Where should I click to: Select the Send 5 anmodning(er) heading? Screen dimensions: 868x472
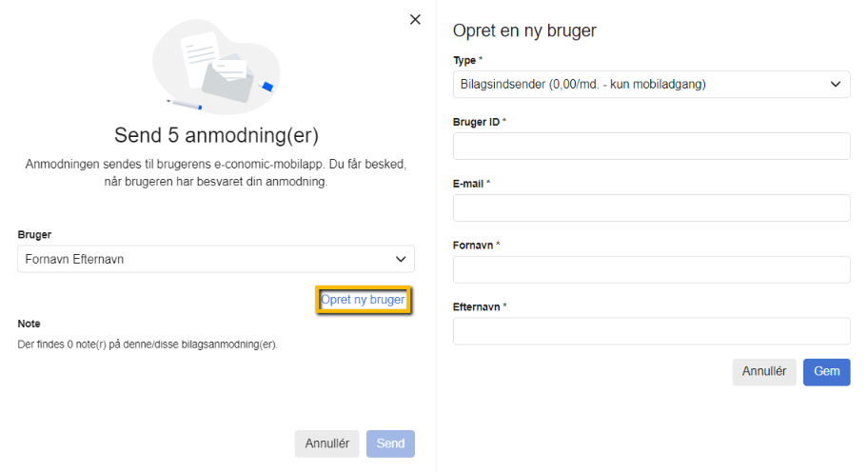[216, 135]
